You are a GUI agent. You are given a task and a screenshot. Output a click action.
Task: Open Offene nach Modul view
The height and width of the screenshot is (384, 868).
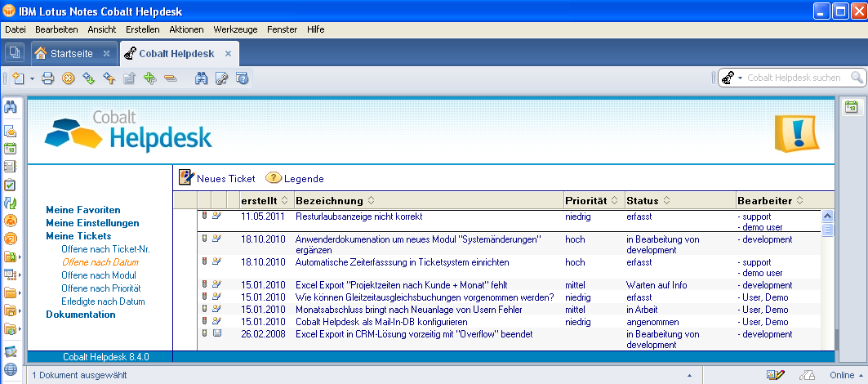(99, 275)
